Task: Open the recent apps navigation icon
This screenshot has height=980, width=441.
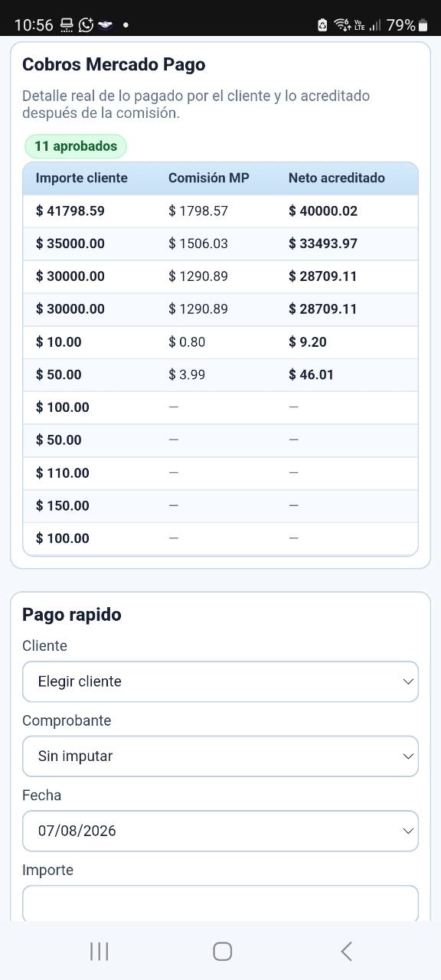Action: tap(99, 951)
